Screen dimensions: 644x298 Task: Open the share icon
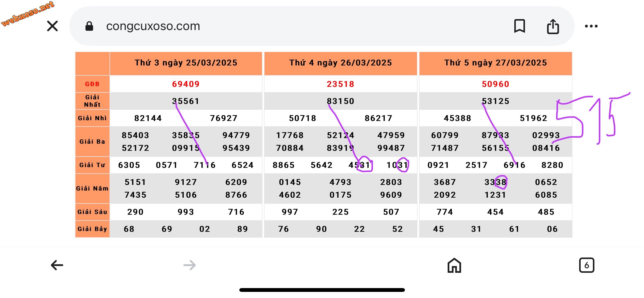tap(553, 26)
